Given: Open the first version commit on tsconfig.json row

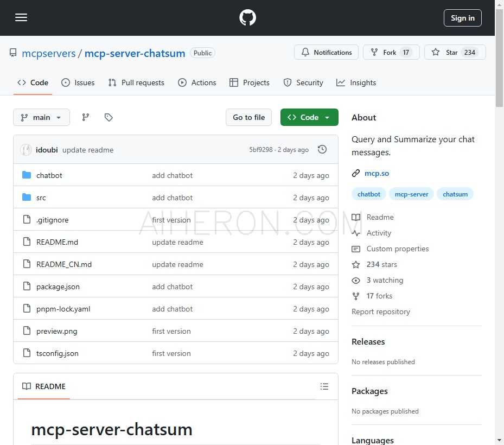Looking at the screenshot, I should tap(171, 353).
